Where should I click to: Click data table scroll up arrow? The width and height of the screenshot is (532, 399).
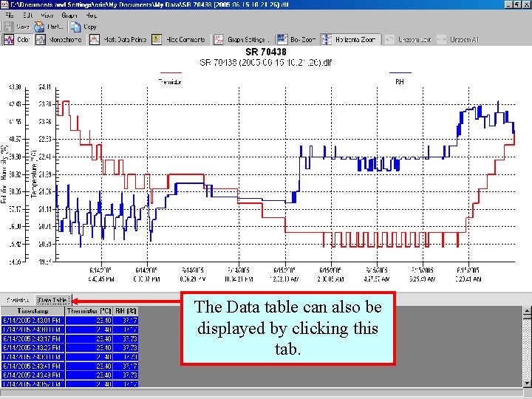[x=527, y=310]
